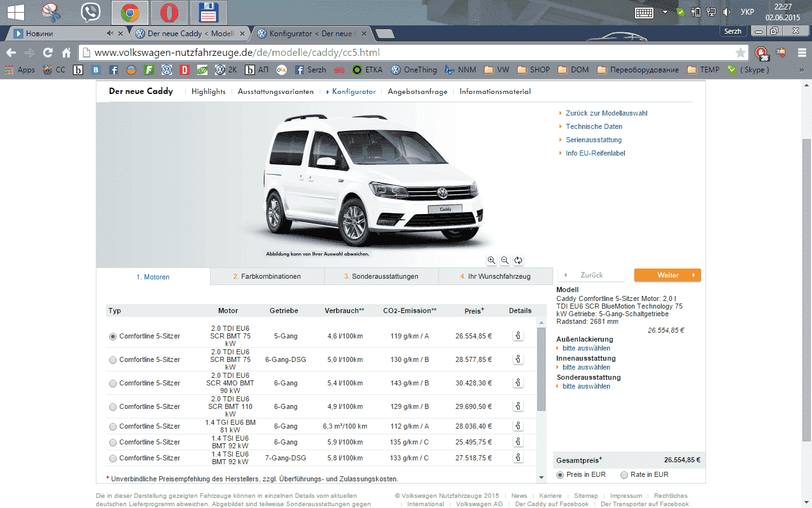Click engine table scrollbar thumb
This screenshot has height=508, width=812.
point(541,368)
